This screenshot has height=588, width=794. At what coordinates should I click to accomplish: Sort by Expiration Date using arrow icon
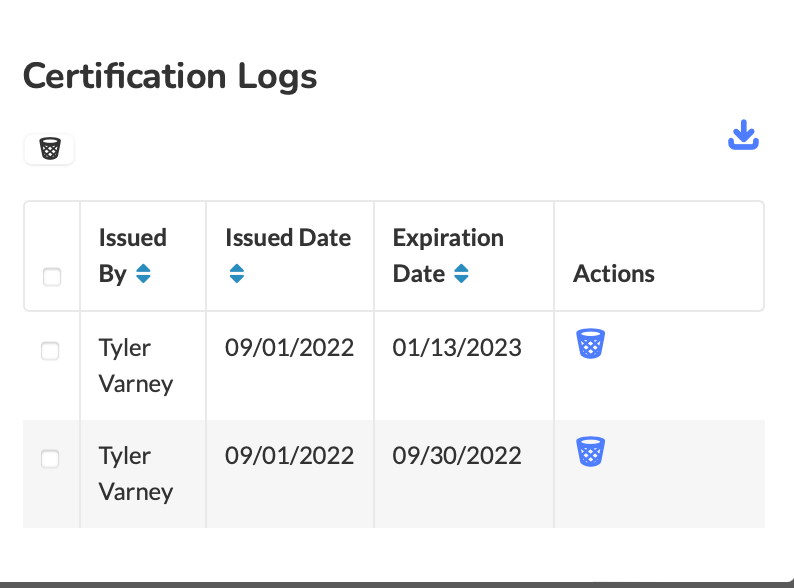coord(461,274)
